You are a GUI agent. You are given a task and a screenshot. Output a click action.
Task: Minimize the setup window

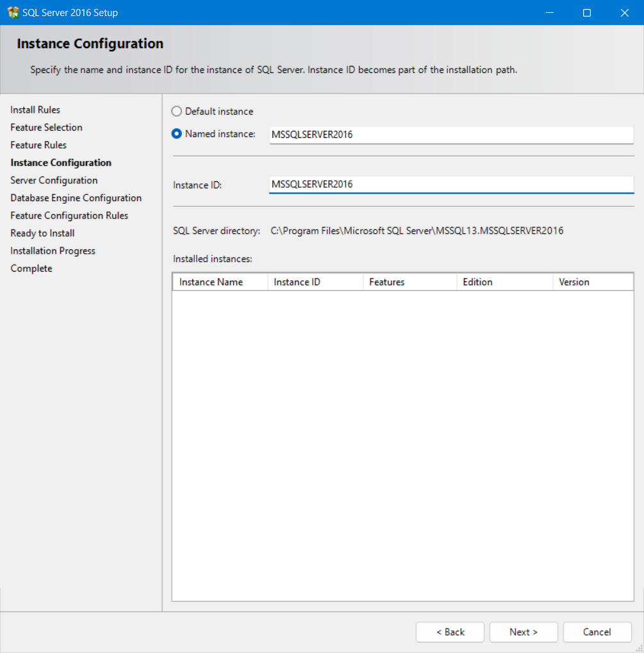[550, 12]
